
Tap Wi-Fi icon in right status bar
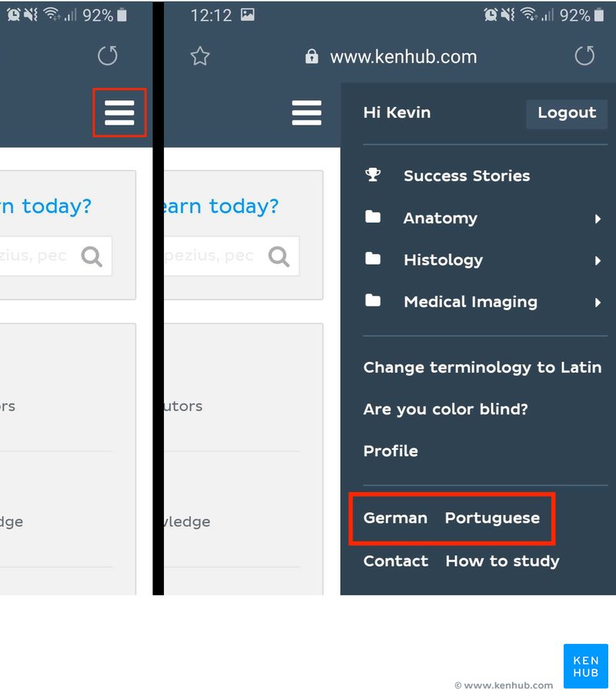(528, 15)
